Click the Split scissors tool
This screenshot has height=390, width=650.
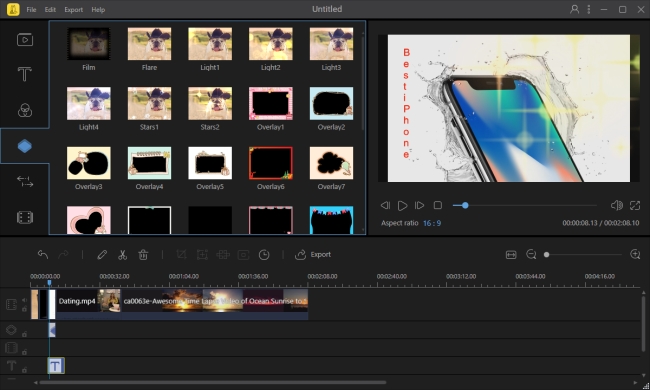pyautogui.click(x=122, y=254)
